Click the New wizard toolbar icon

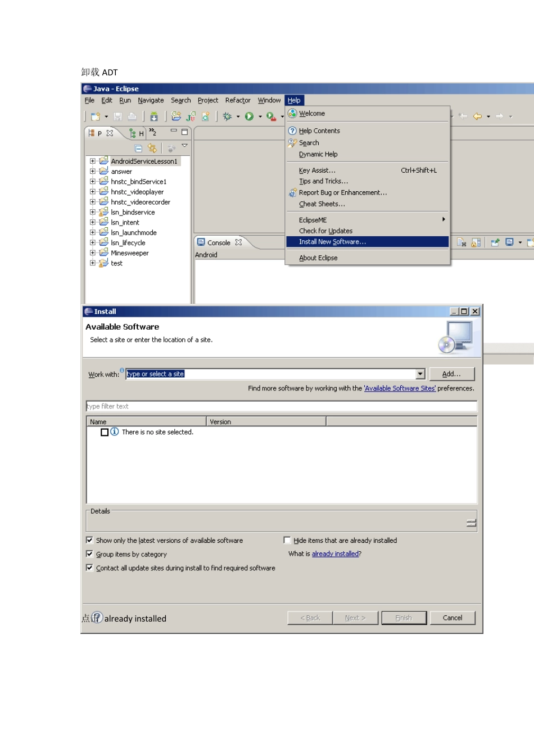96,116
